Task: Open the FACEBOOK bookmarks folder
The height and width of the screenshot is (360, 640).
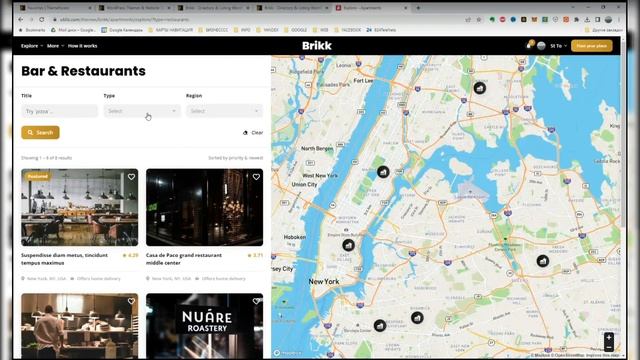Action: (x=347, y=30)
